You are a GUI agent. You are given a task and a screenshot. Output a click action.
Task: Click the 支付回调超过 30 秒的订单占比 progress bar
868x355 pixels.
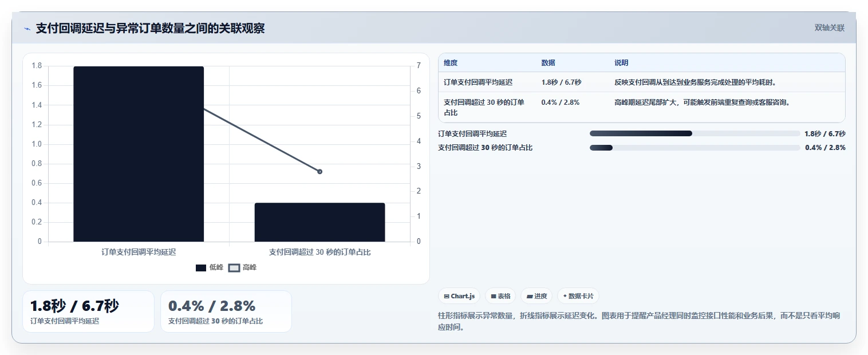(x=695, y=147)
